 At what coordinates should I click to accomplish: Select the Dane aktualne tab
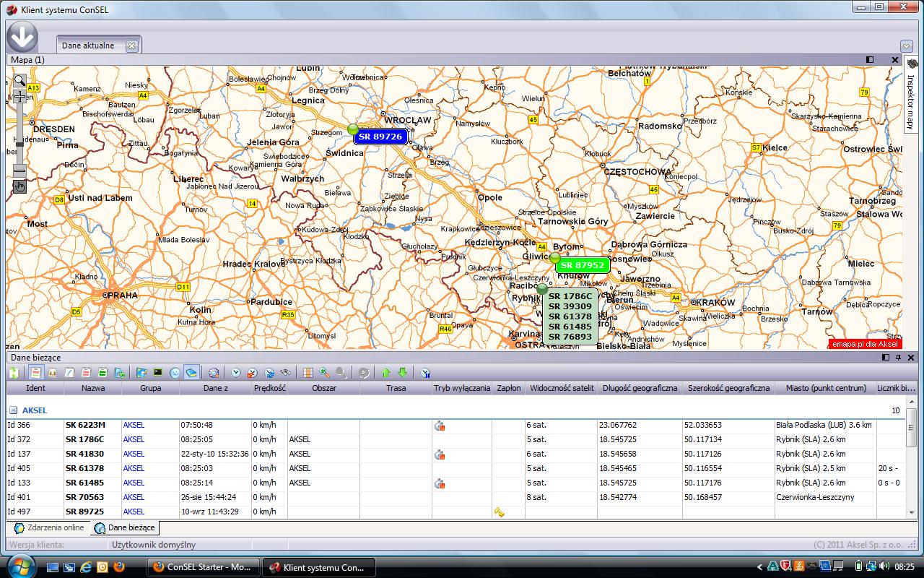tap(88, 46)
